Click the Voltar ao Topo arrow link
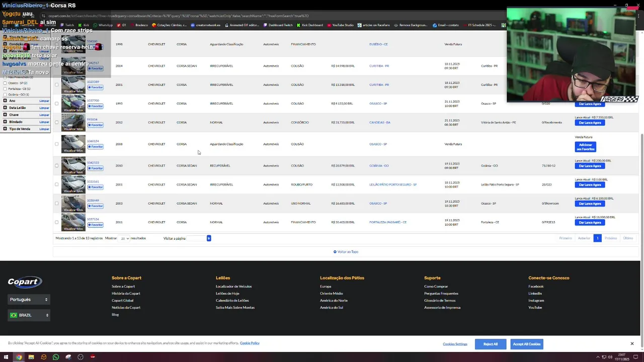644x362 pixels. point(346,252)
